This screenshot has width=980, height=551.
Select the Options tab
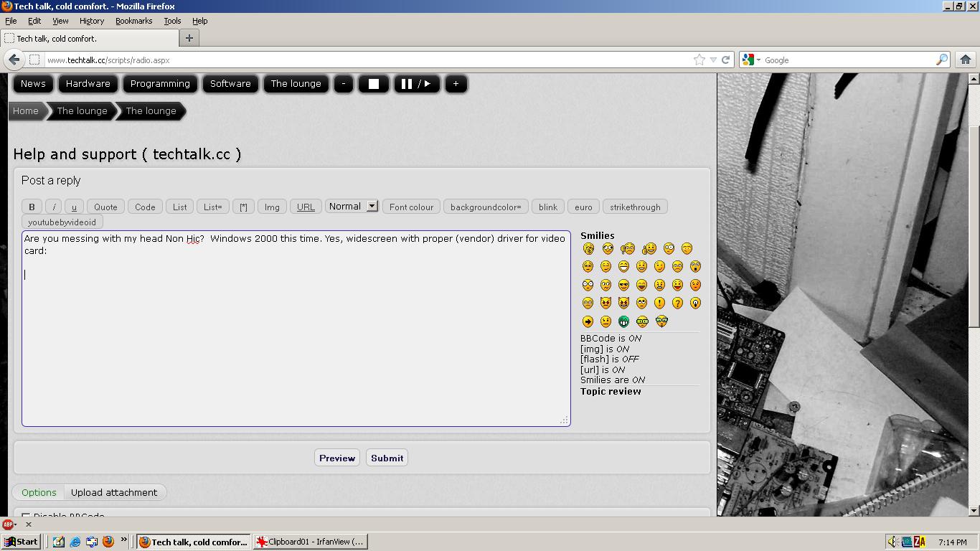click(x=39, y=492)
